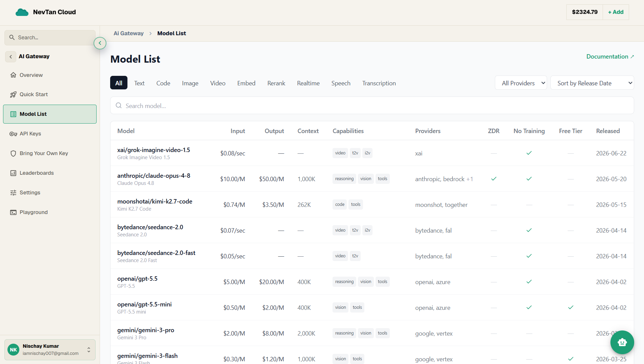Click the reasoning tag on claude-opus-4-8 row
The height and width of the screenshot is (364, 644).
point(344,179)
